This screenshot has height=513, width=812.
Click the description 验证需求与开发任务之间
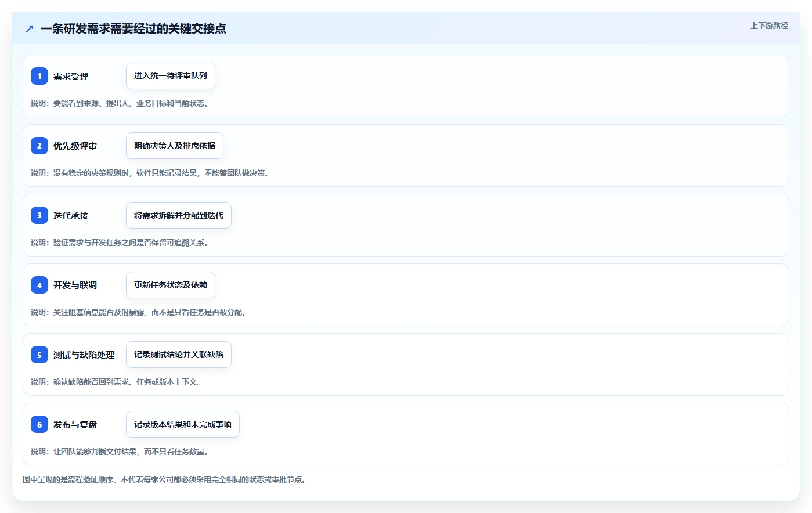[x=120, y=243]
